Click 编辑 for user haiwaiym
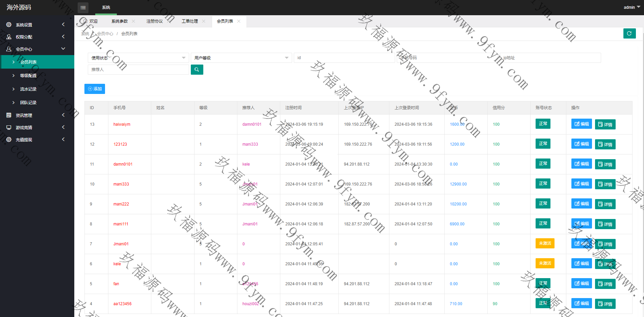This screenshot has width=644, height=317. click(x=581, y=124)
